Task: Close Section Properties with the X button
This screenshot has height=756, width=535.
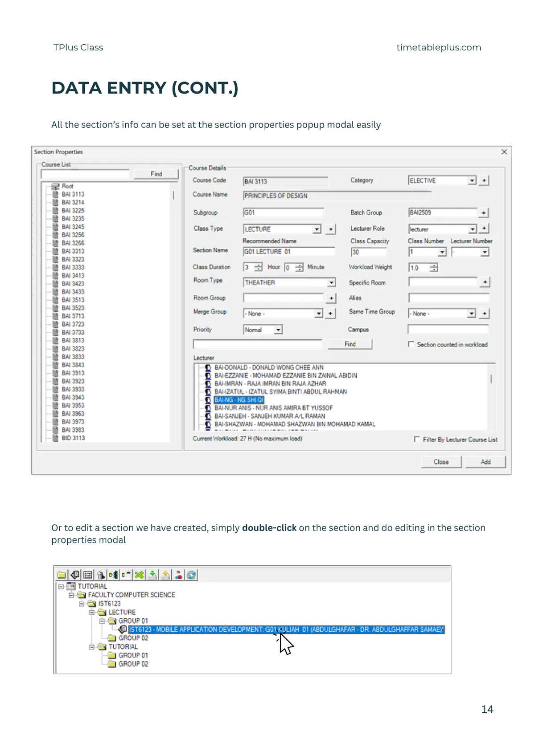Action: click(504, 152)
